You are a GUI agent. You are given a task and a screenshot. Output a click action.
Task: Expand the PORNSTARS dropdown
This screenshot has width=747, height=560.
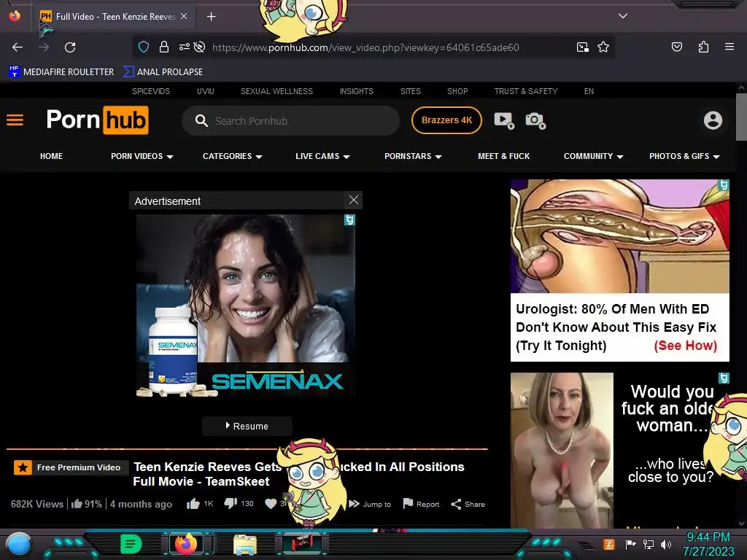(x=413, y=156)
